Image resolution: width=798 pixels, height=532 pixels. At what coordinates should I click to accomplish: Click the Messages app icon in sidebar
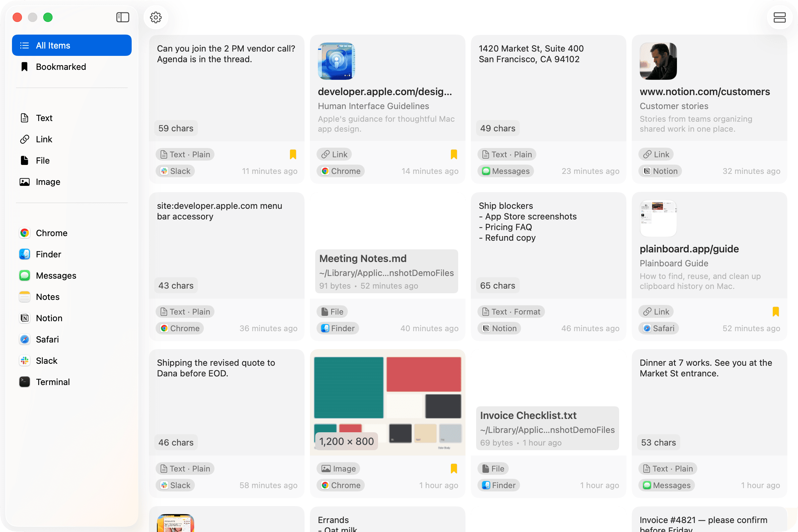pyautogui.click(x=24, y=276)
